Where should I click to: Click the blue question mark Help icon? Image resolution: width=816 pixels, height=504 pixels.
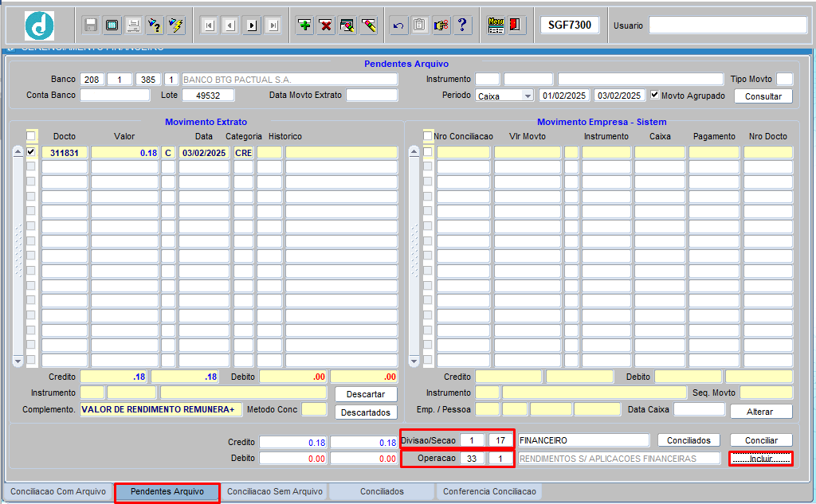coord(462,25)
